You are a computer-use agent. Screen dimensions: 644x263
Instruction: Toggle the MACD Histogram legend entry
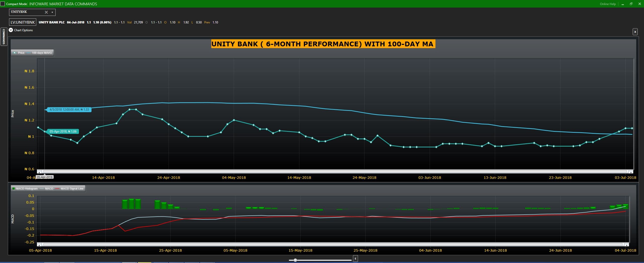[25, 188]
